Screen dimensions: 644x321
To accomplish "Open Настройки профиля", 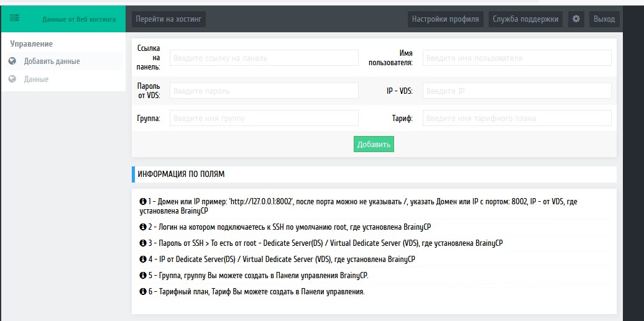I will coord(445,19).
